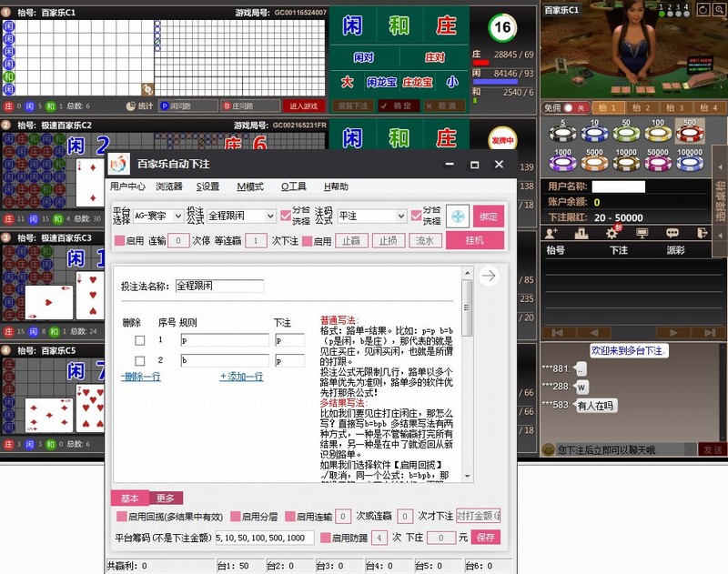The height and width of the screenshot is (574, 728).
Task: Click the right arrow circle icon
Action: coord(489,277)
